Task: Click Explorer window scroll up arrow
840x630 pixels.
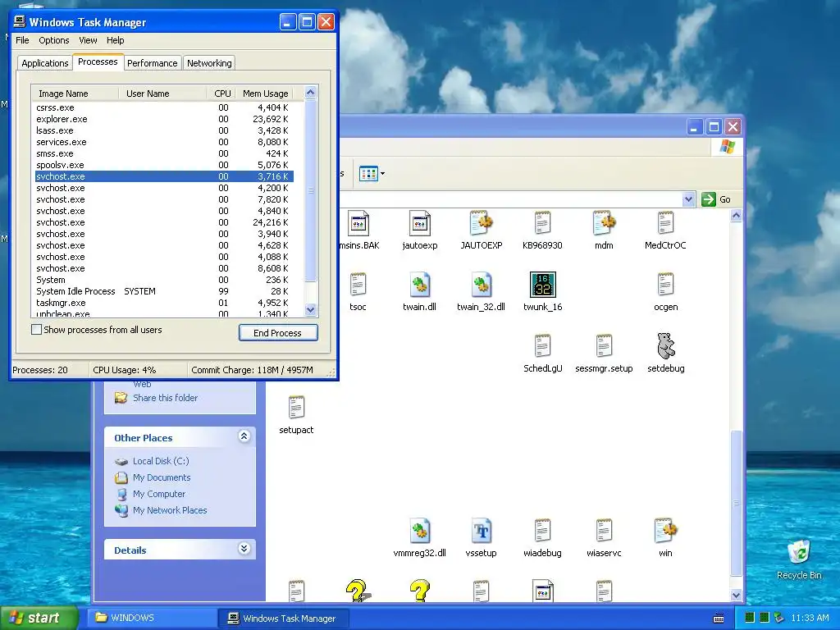Action: pos(736,216)
